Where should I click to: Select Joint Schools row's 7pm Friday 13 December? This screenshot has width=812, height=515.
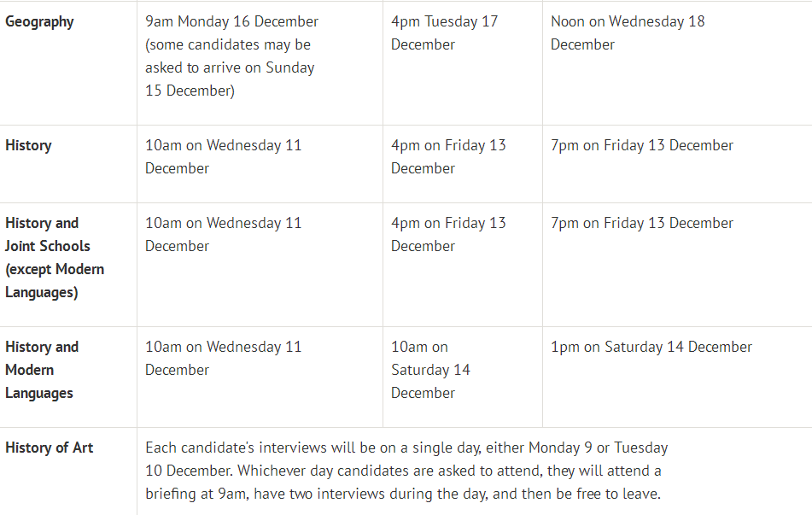(x=642, y=223)
